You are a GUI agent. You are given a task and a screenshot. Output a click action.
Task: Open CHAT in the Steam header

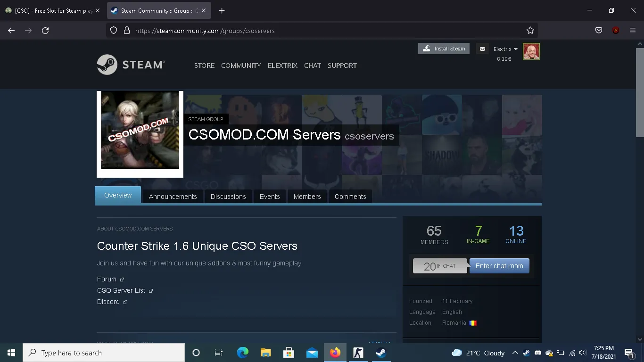click(313, 66)
